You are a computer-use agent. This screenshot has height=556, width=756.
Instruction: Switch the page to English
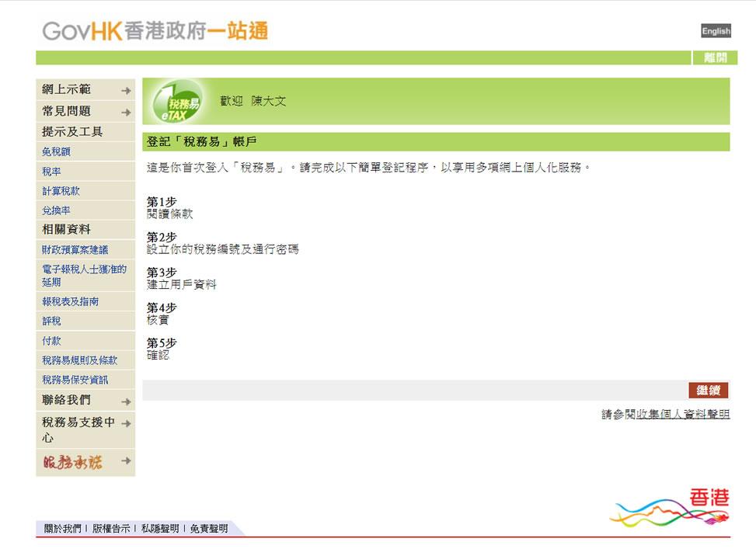click(x=715, y=30)
